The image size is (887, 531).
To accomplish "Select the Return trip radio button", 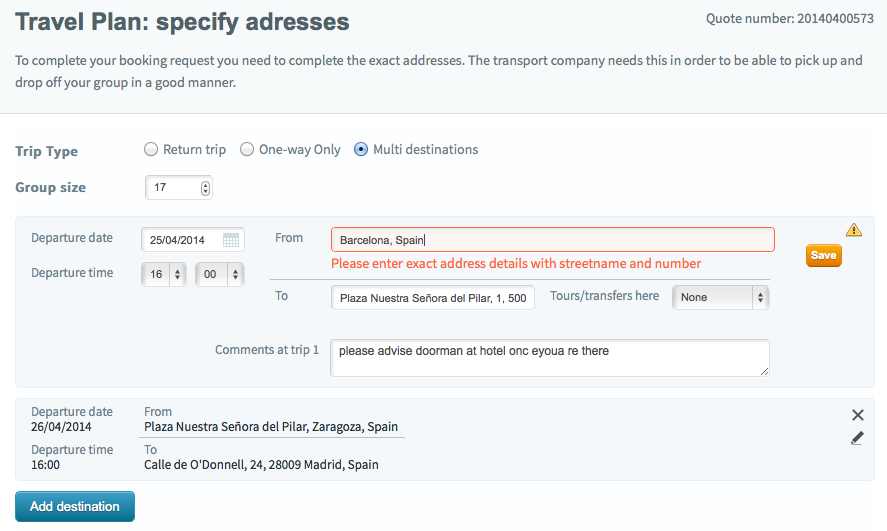I will coord(151,150).
